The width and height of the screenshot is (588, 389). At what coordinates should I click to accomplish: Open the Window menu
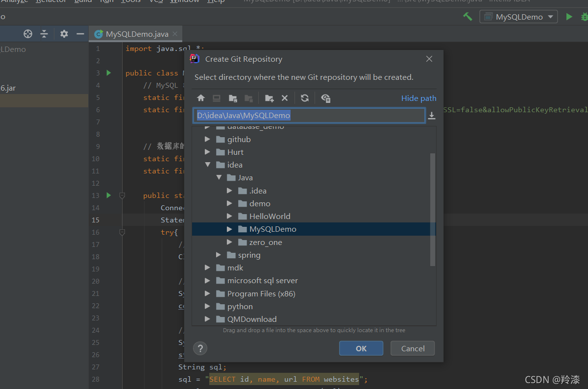point(184,1)
